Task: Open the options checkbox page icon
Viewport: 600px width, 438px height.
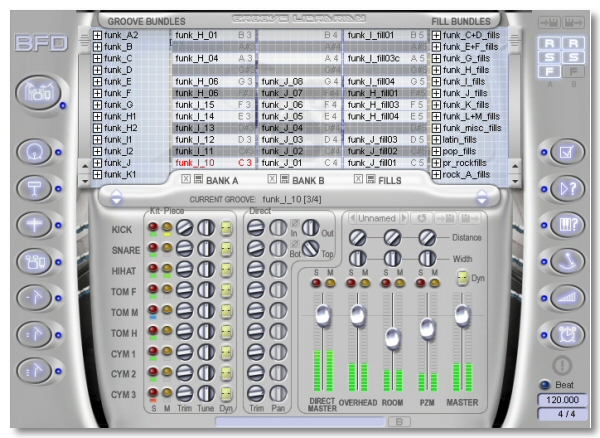Action: coord(567,152)
